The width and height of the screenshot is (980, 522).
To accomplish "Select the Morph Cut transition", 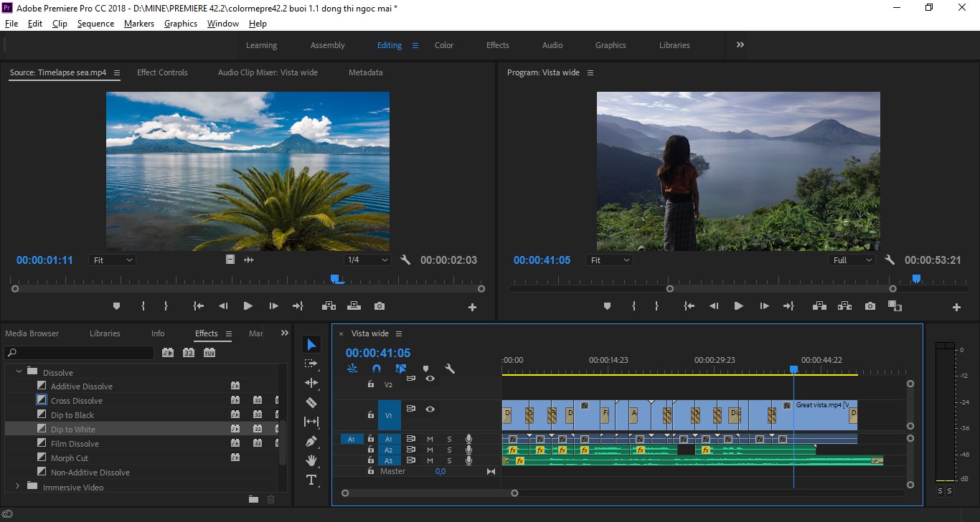I will [x=70, y=458].
